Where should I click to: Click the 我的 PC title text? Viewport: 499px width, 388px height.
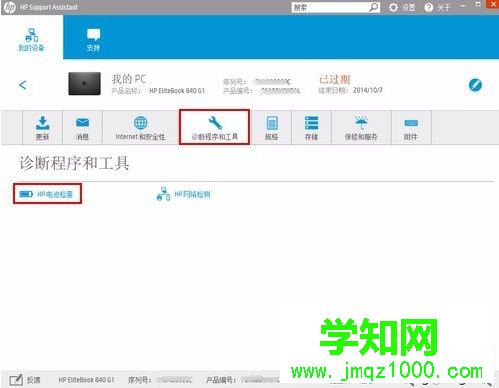[x=129, y=79]
